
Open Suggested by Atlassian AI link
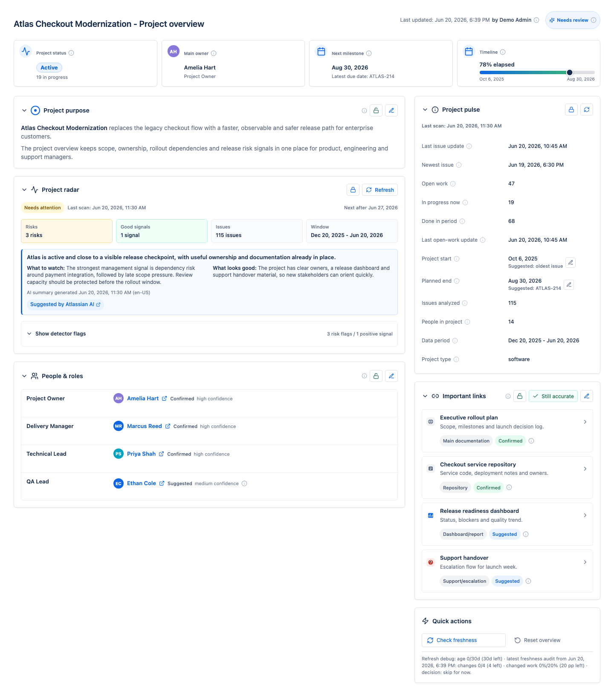(x=65, y=304)
